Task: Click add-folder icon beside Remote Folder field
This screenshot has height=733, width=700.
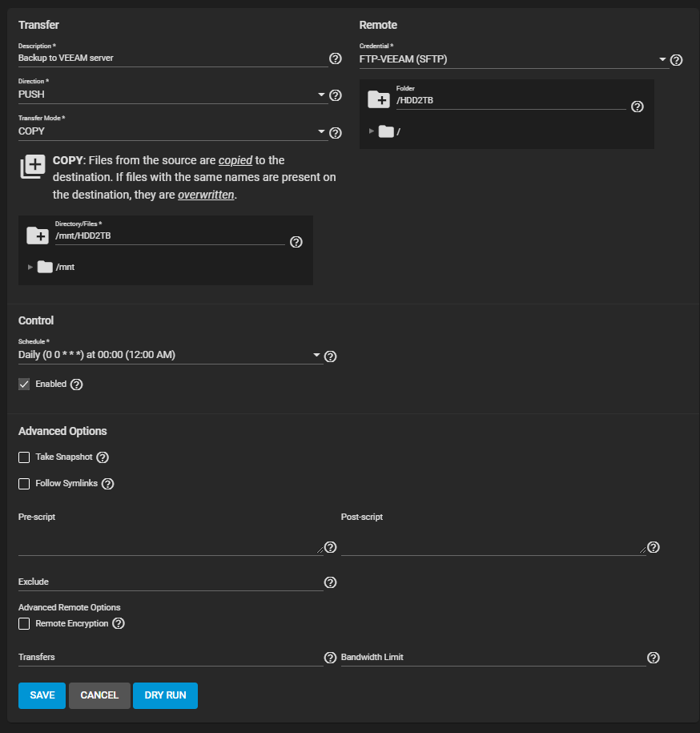Action: pos(379,99)
